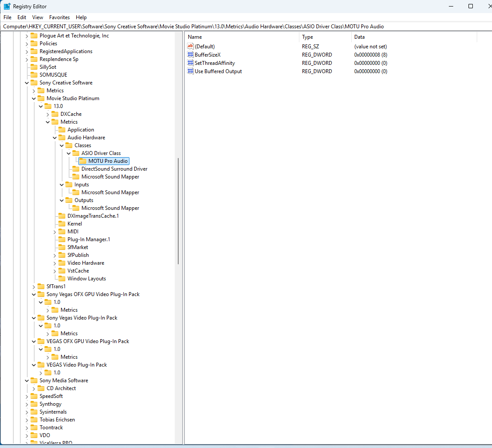Click the registry path address bar

pos(246,26)
